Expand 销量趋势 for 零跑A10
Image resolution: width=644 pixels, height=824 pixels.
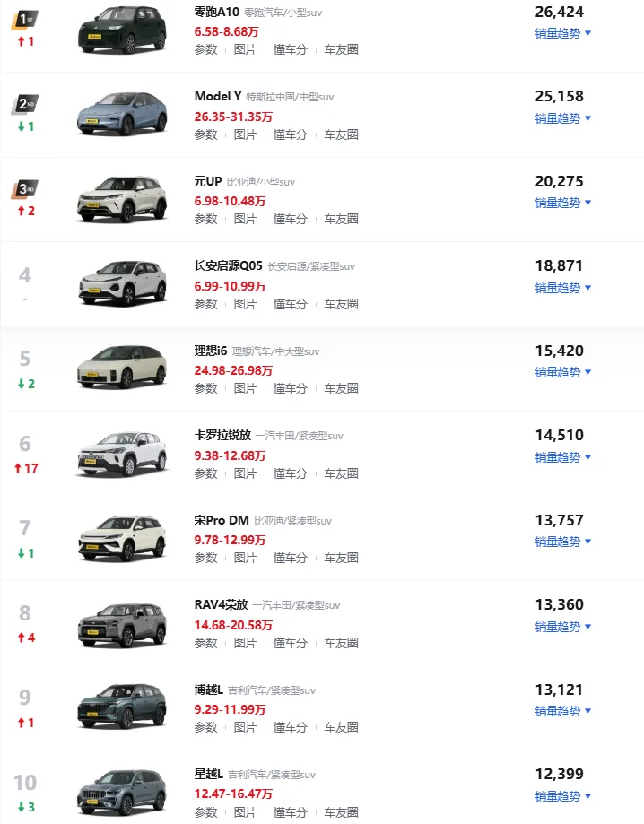tap(563, 33)
